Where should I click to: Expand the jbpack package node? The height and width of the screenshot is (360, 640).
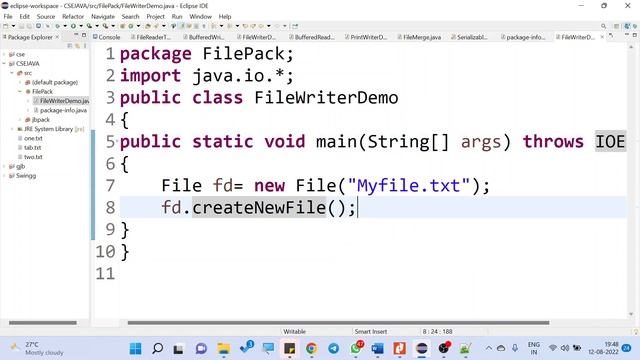(x=20, y=120)
